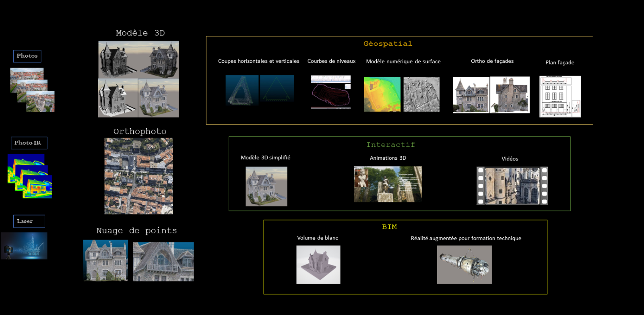The height and width of the screenshot is (315, 644).
Task: Click the BIM section heading
Action: click(x=389, y=227)
